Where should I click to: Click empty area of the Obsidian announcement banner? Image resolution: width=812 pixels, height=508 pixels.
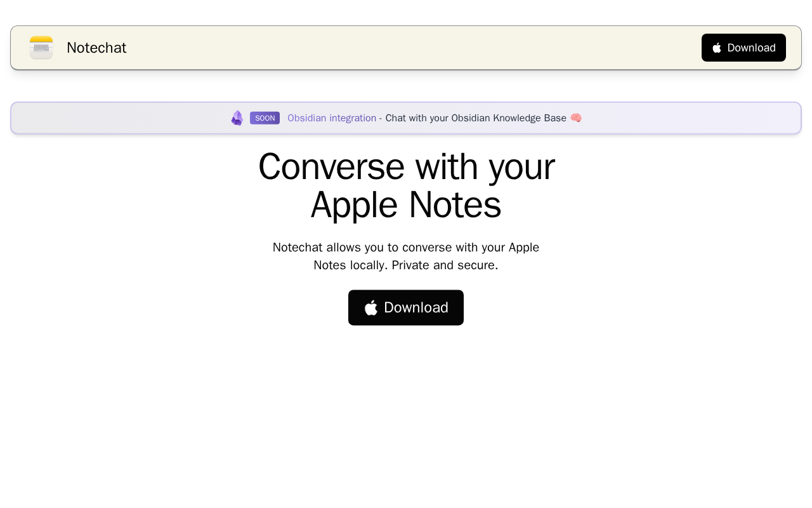pos(691,118)
